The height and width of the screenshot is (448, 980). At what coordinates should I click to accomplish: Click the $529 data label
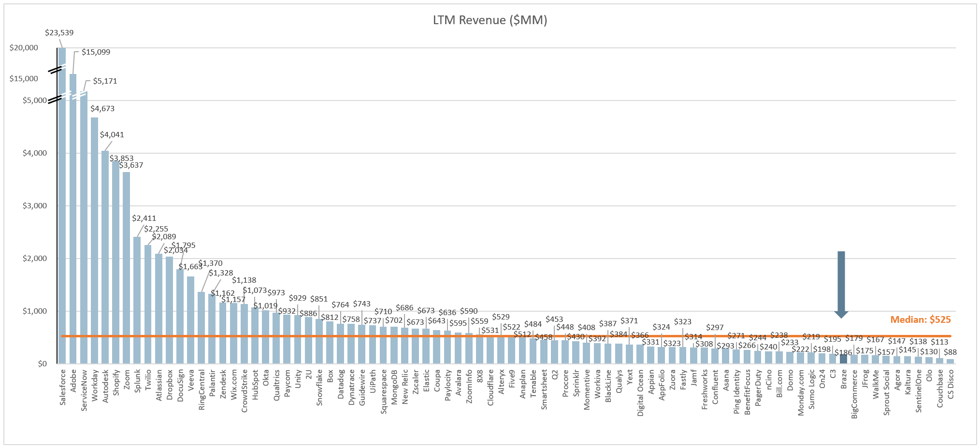(x=501, y=317)
